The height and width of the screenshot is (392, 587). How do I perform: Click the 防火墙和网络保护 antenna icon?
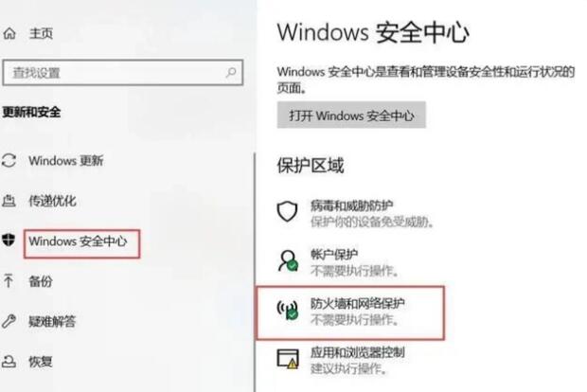[288, 310]
